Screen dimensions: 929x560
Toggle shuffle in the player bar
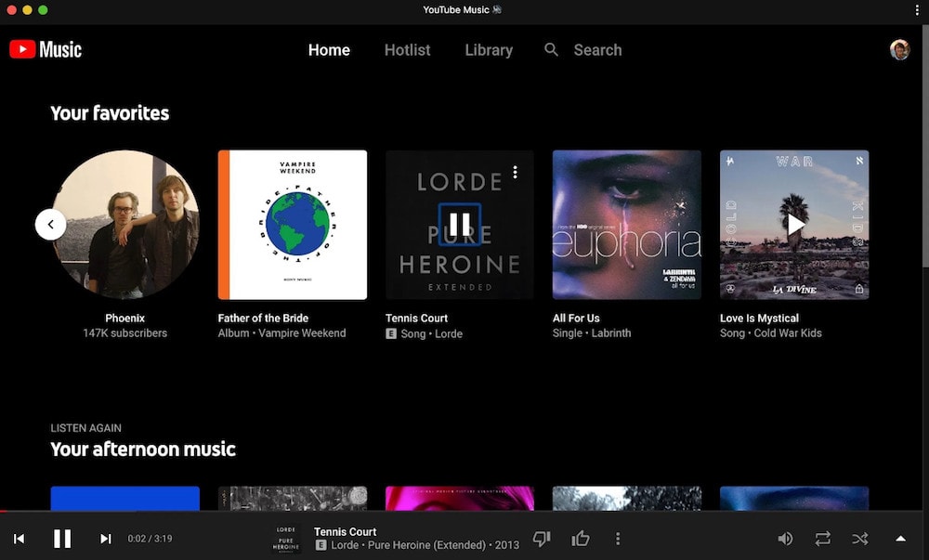point(859,539)
